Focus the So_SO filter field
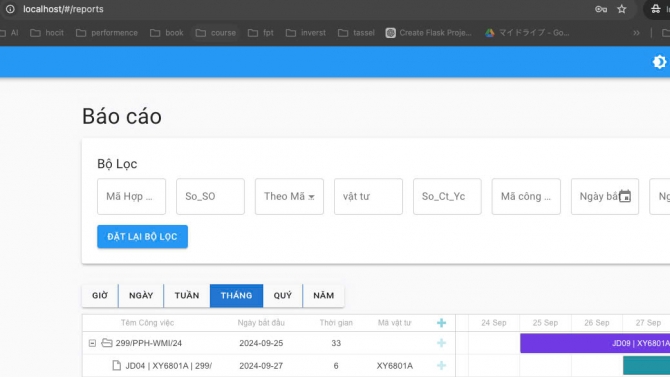Screen dimensions: 670x377 210,196
